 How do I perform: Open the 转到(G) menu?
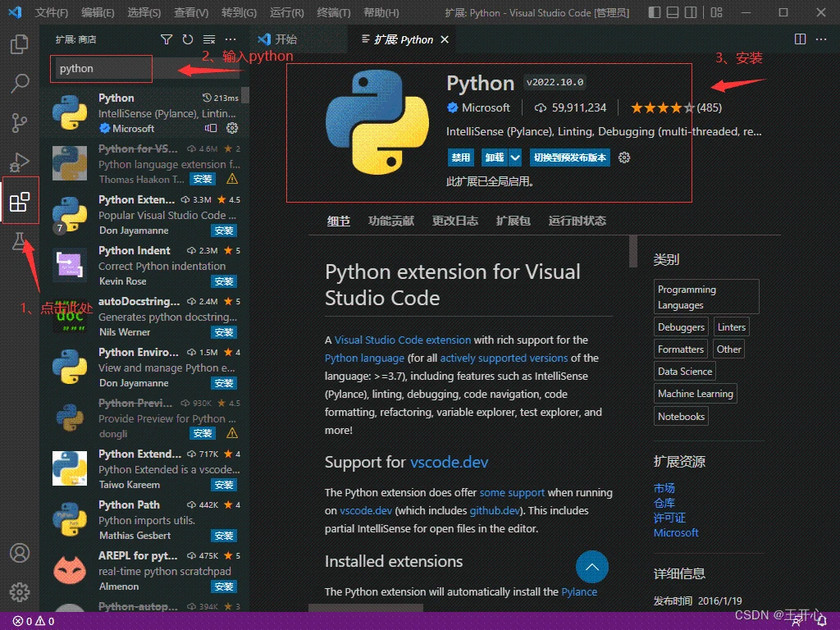coord(239,12)
